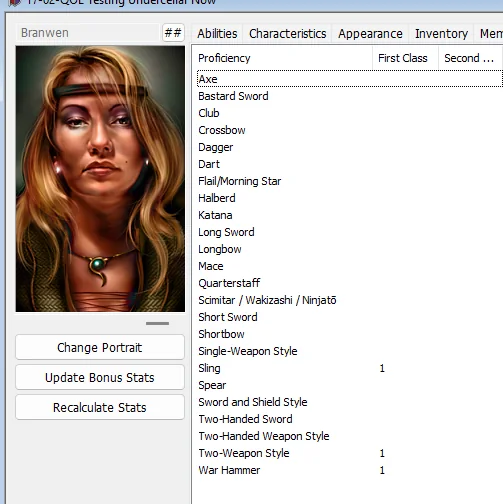Select the Longbow row
This screenshot has height=504, width=503.
349,249
